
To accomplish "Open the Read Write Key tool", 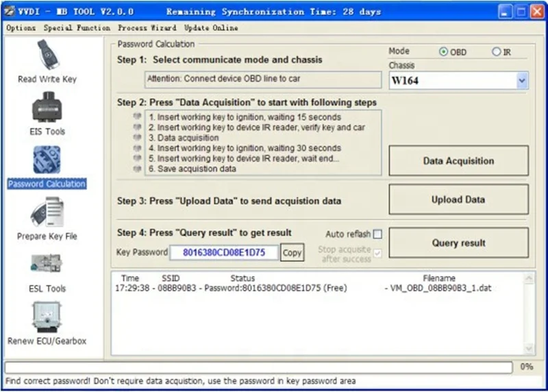I will [x=47, y=56].
